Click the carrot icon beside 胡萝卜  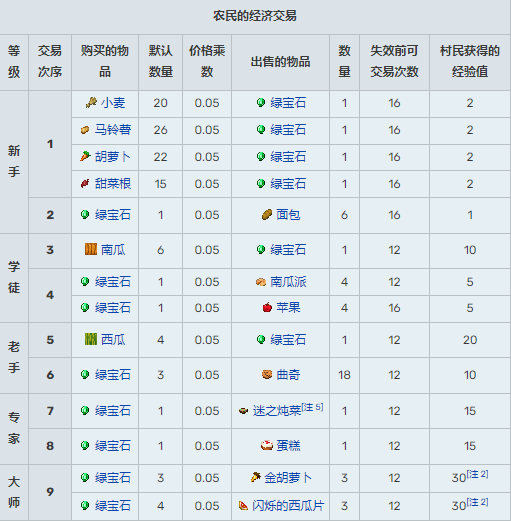coord(85,156)
